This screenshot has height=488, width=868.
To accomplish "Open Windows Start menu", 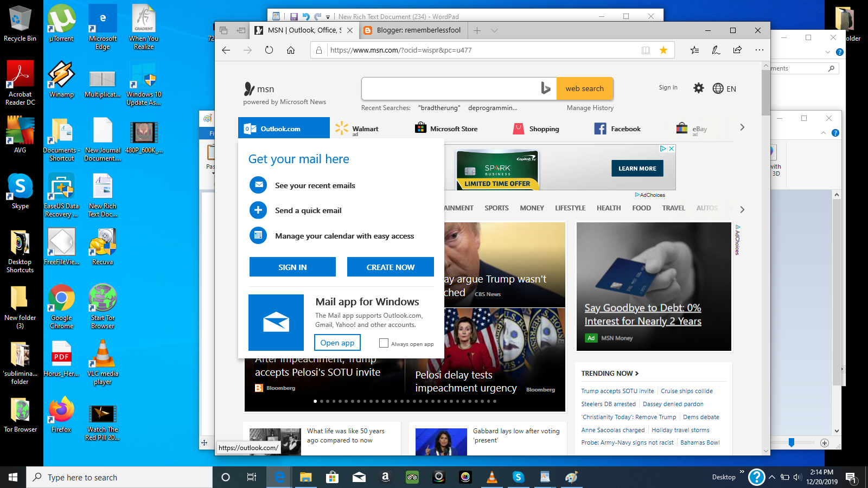I will click(x=13, y=477).
